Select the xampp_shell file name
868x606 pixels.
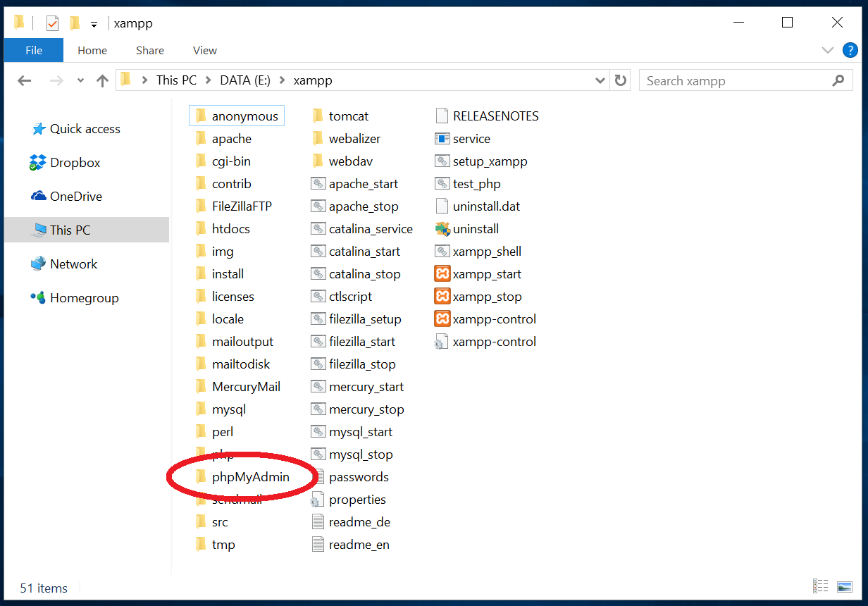(x=487, y=252)
